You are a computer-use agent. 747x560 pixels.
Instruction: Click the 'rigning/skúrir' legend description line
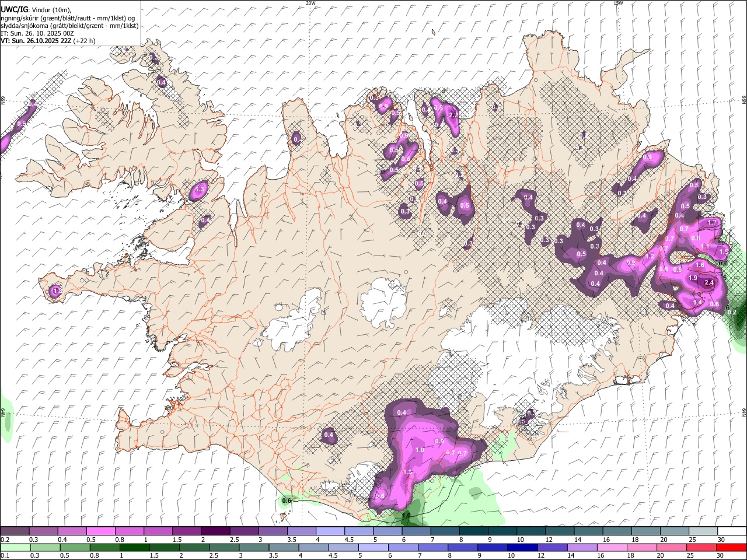[x=68, y=18]
